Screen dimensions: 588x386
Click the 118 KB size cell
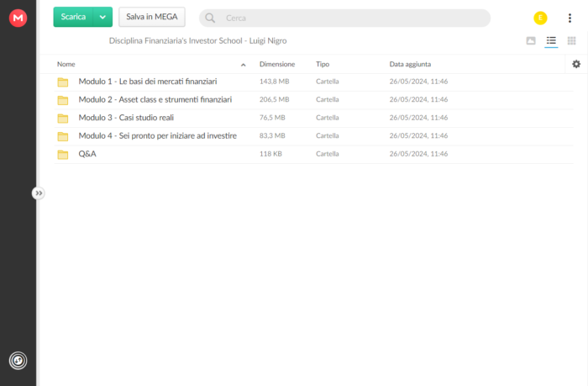[270, 154]
